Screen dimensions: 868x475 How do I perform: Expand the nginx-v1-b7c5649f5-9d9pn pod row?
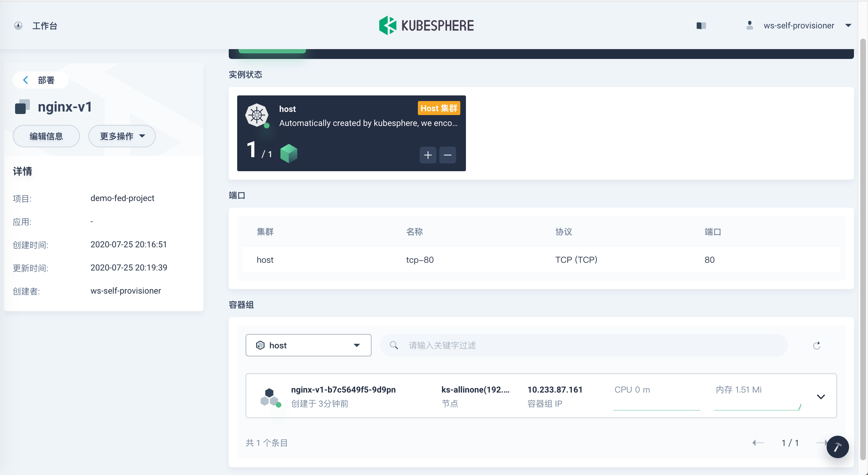[821, 396]
